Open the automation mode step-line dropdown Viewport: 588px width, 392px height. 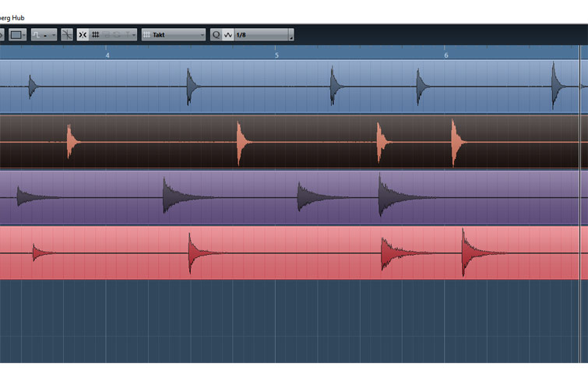point(44,35)
